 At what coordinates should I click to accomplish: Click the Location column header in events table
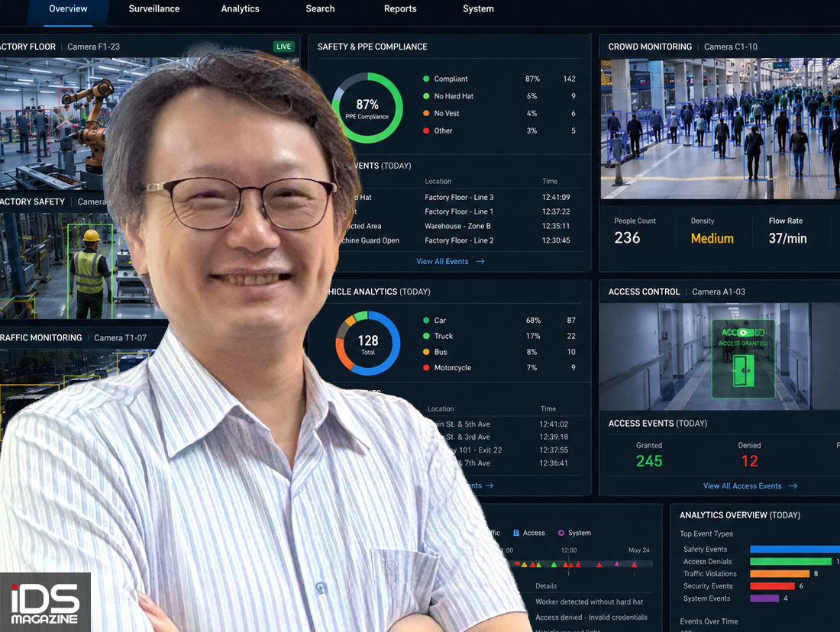(438, 181)
